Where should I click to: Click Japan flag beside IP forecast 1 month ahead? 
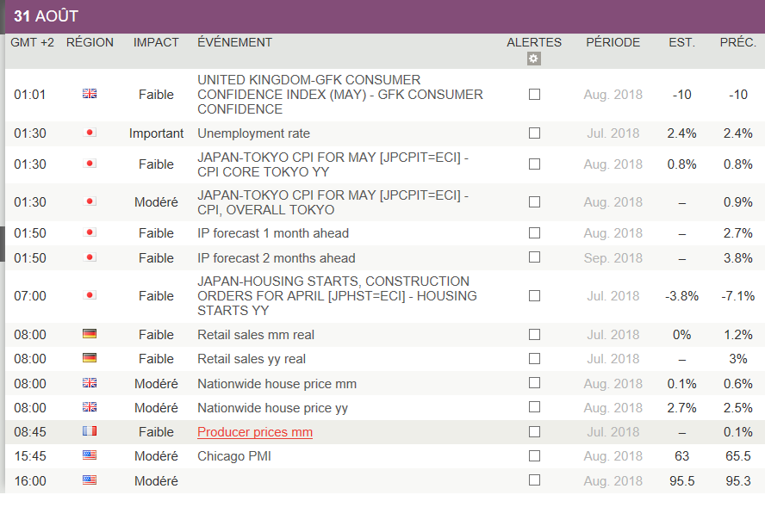pos(90,232)
